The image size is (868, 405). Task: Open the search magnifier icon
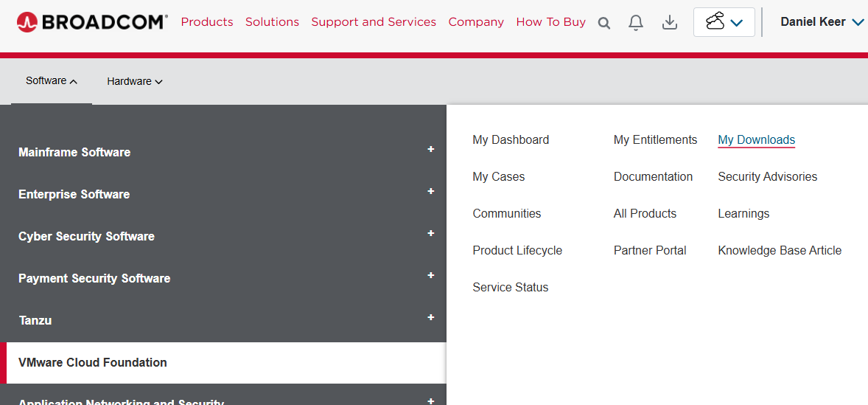click(604, 23)
